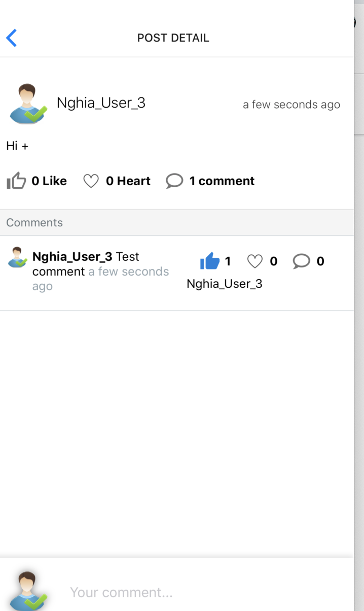Tap the reply bubble icon on the comment
The height and width of the screenshot is (611, 364).
coord(301,260)
